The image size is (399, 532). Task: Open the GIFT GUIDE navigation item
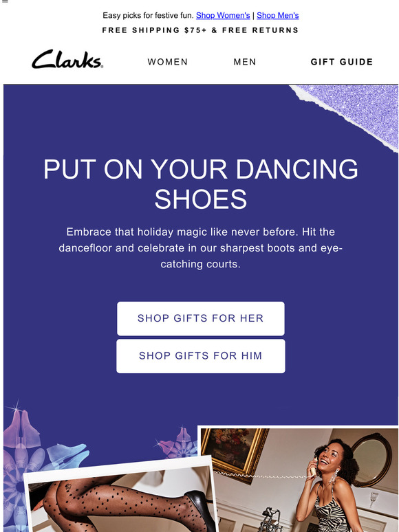342,62
